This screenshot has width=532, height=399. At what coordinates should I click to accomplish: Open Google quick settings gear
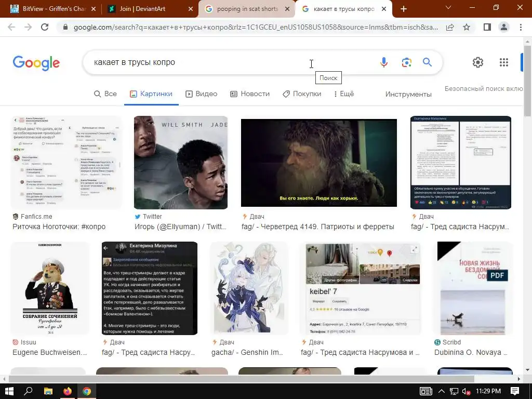[478, 62]
